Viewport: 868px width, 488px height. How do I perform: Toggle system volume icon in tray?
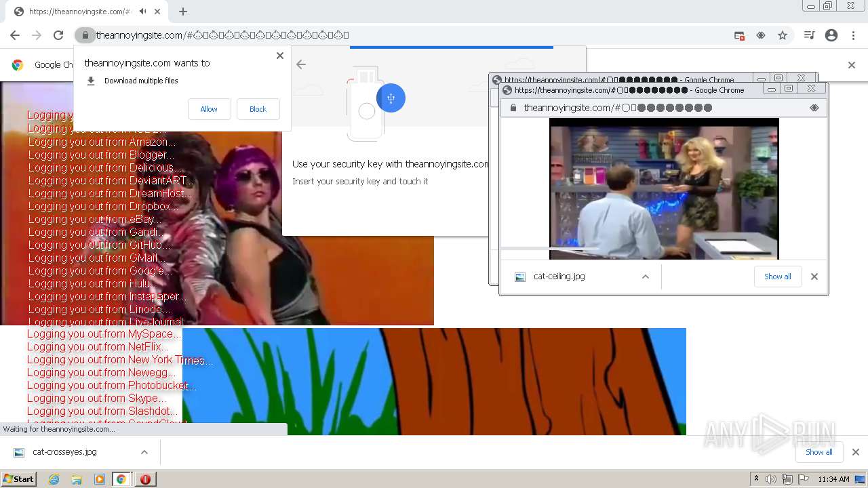[771, 479]
